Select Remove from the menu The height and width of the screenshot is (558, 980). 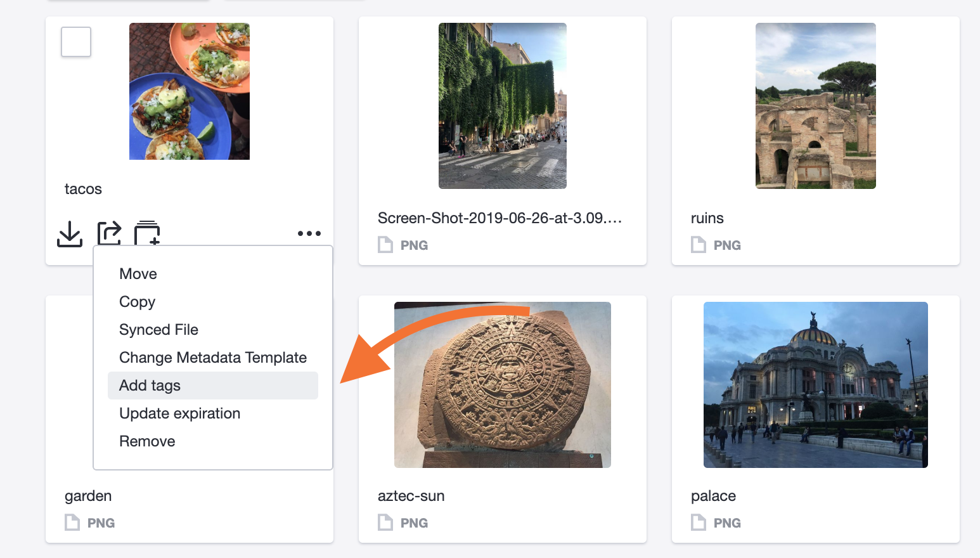tap(147, 441)
